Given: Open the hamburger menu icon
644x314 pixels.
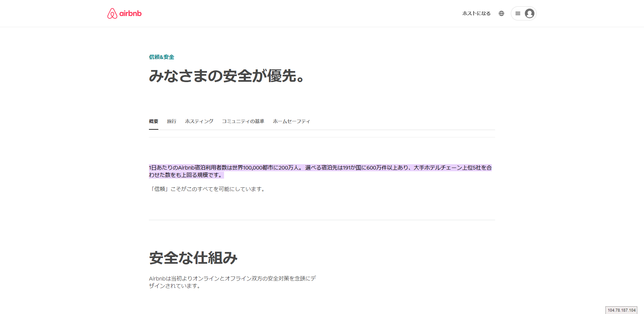Looking at the screenshot, I should 518,13.
